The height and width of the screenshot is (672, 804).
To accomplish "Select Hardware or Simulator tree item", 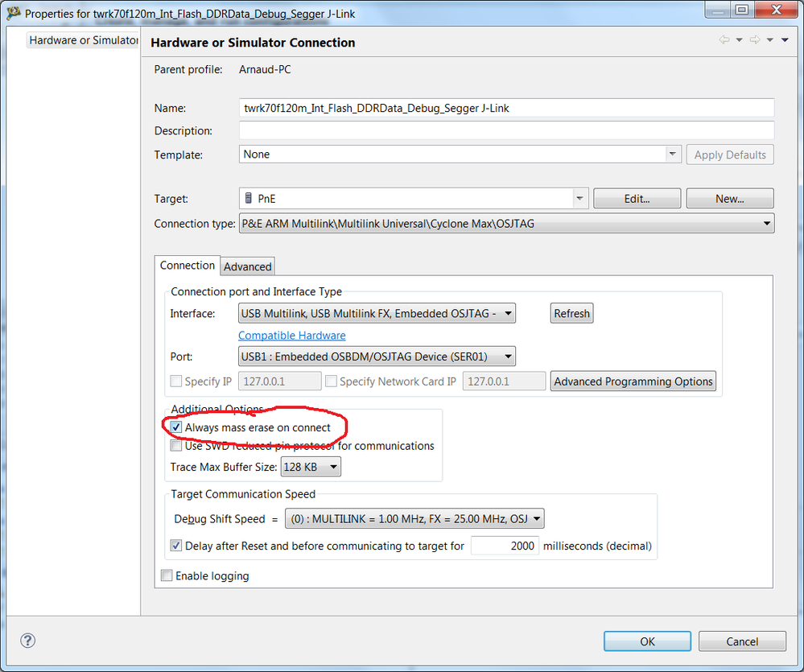I will tap(83, 40).
